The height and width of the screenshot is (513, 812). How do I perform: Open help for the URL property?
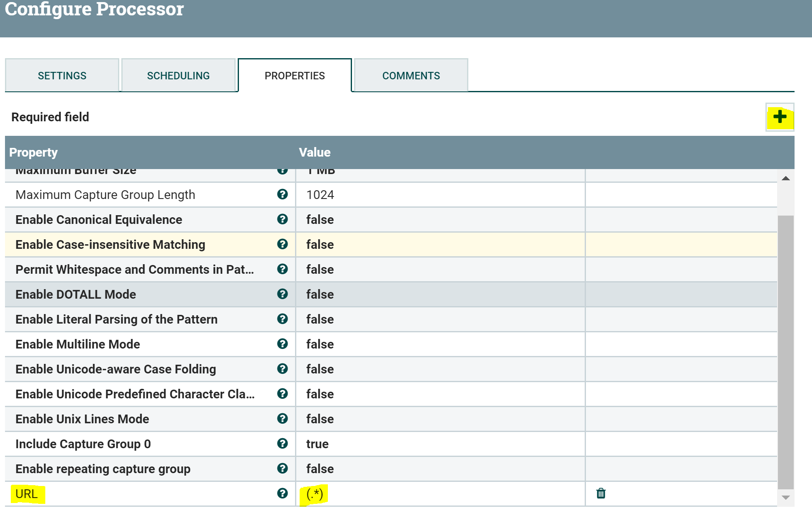click(x=283, y=494)
